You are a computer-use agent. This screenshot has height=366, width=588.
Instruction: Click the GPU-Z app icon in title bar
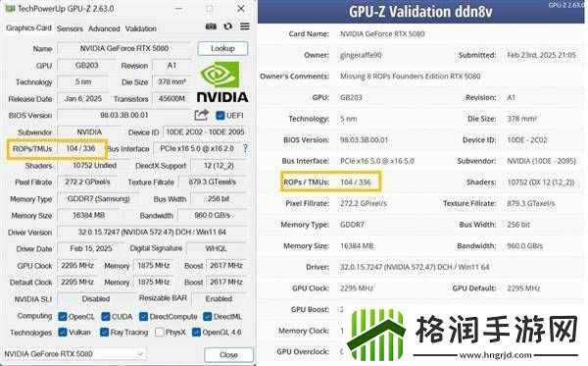10,8
